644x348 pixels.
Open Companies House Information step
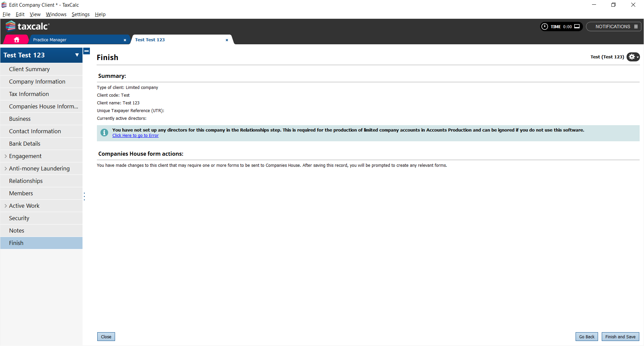pyautogui.click(x=43, y=106)
